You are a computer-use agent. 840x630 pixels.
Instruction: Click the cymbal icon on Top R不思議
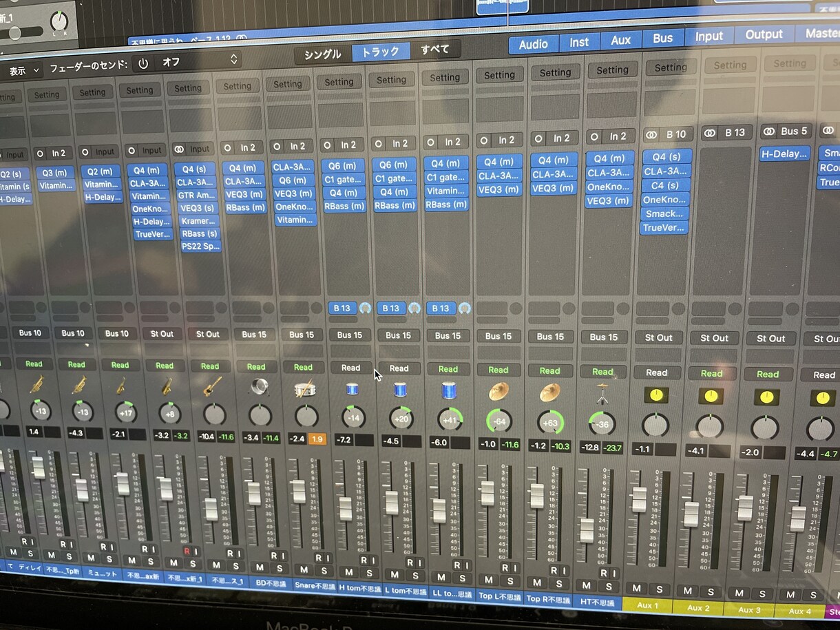tap(550, 392)
